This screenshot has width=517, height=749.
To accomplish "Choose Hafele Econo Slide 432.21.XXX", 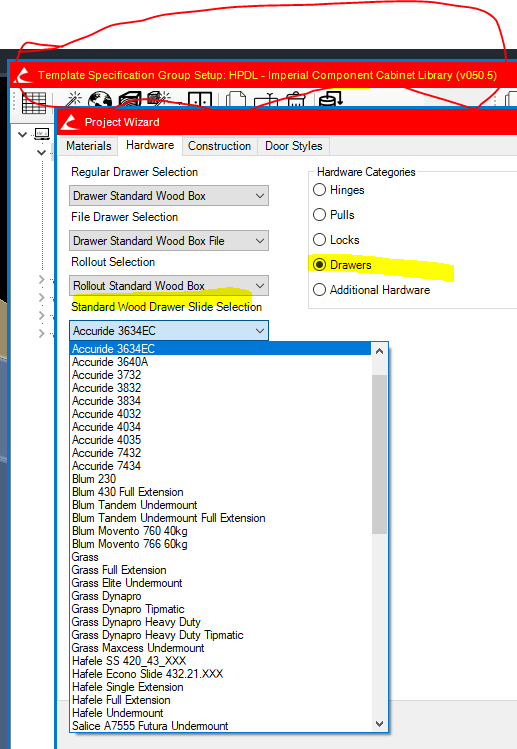I will (220, 674).
